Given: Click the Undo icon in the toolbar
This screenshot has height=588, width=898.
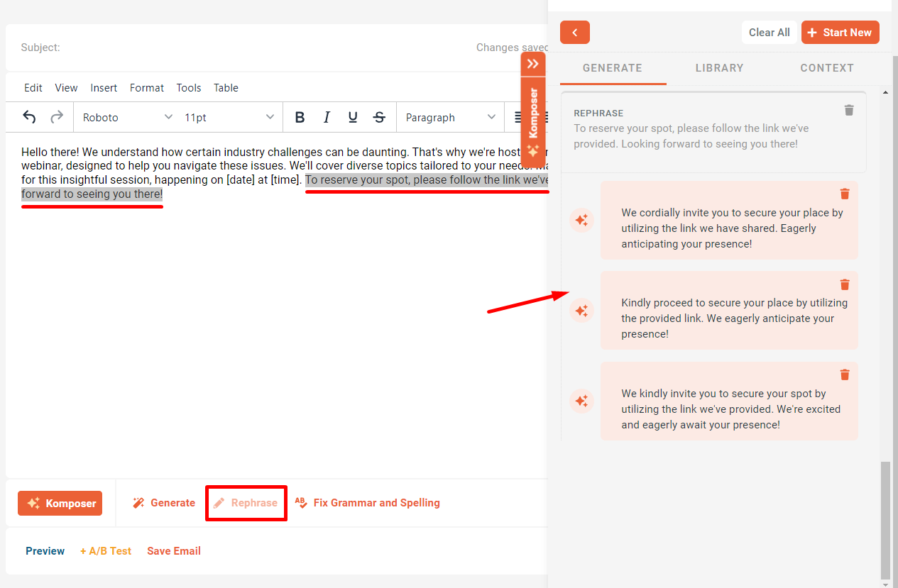Looking at the screenshot, I should coord(29,117).
